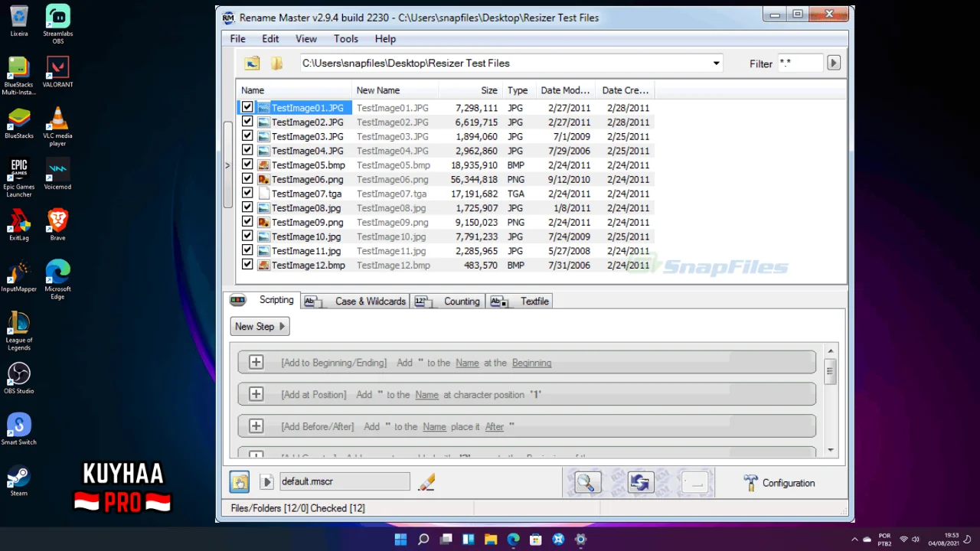Open File Explorer from taskbar
Screen dimensions: 980x551
(491, 540)
